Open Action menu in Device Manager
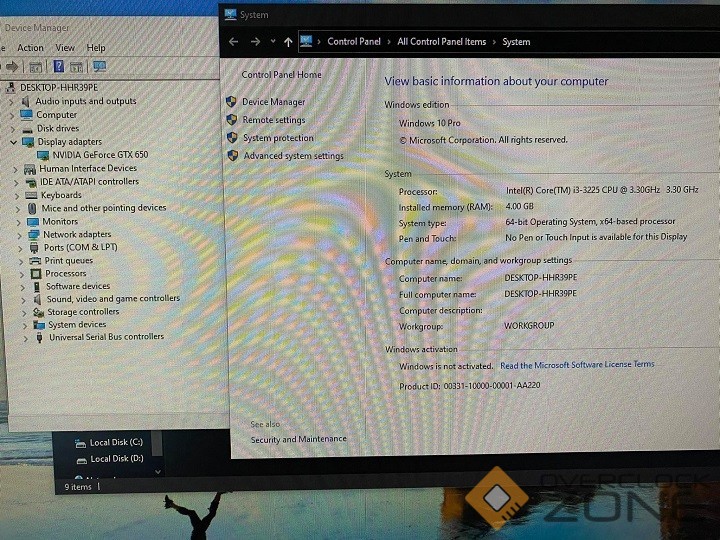This screenshot has height=540, width=720. [x=30, y=48]
